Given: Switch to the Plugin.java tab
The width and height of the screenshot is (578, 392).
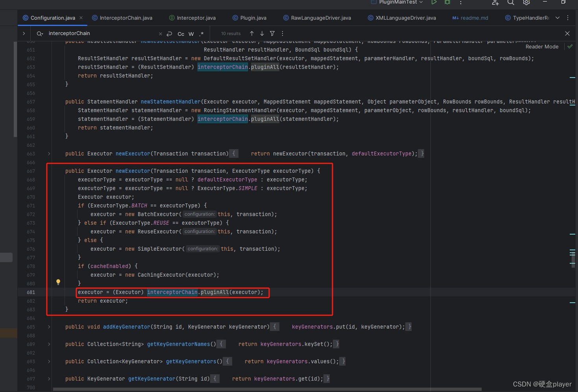Looking at the screenshot, I should pos(249,18).
